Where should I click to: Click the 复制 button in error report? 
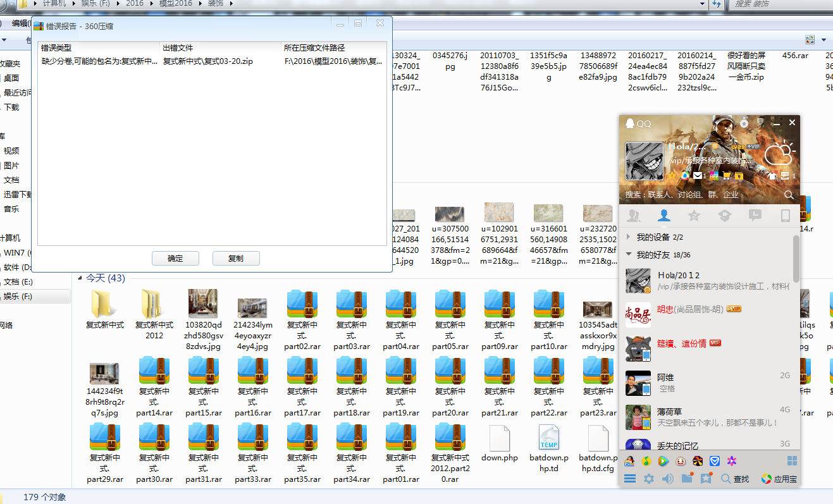[x=236, y=258]
